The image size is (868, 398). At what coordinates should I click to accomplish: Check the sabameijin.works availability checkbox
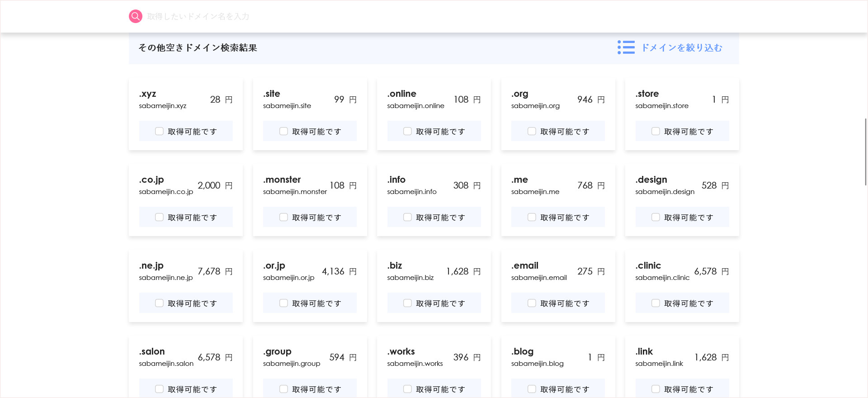point(407,389)
